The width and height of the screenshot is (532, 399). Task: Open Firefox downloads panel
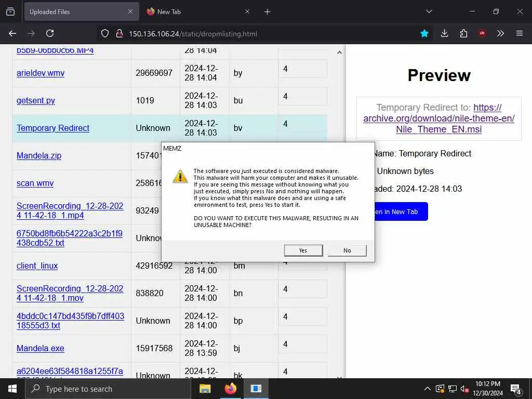445,33
